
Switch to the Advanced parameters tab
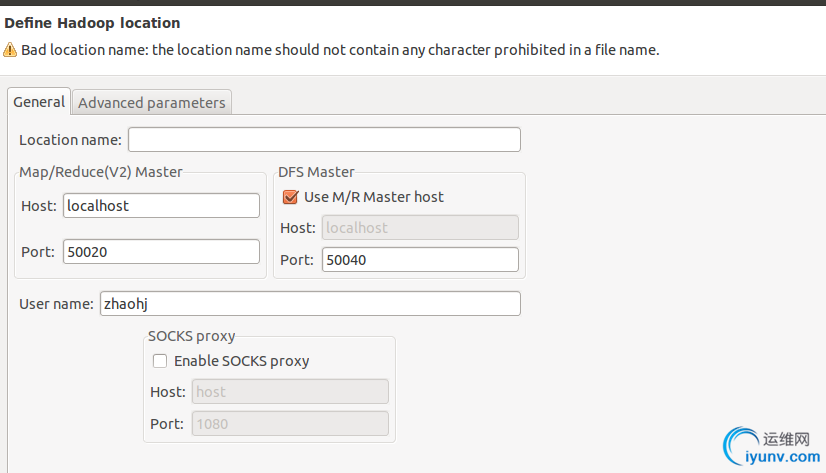click(x=152, y=102)
